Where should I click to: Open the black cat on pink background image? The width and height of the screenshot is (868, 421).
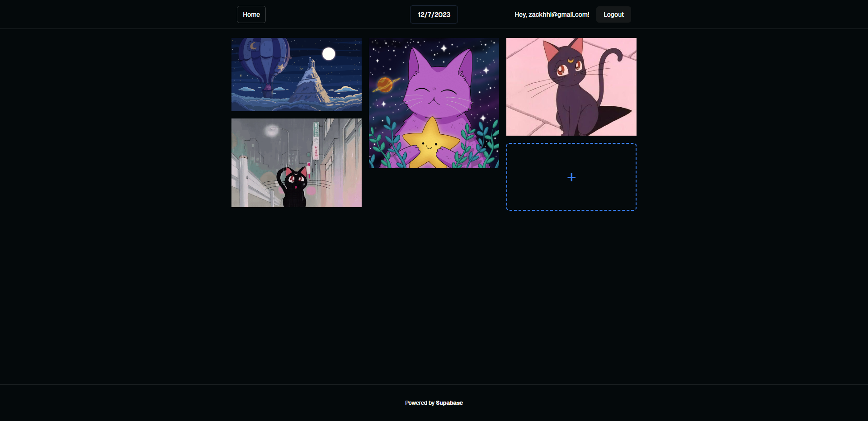point(571,87)
